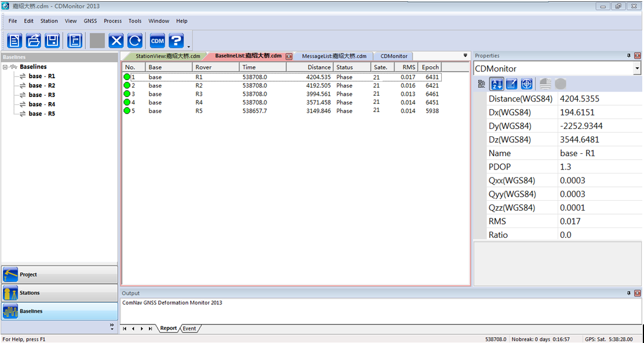Screen dimensions: 644x343
Task: Click the CDM toolbar icon
Action: 157,41
